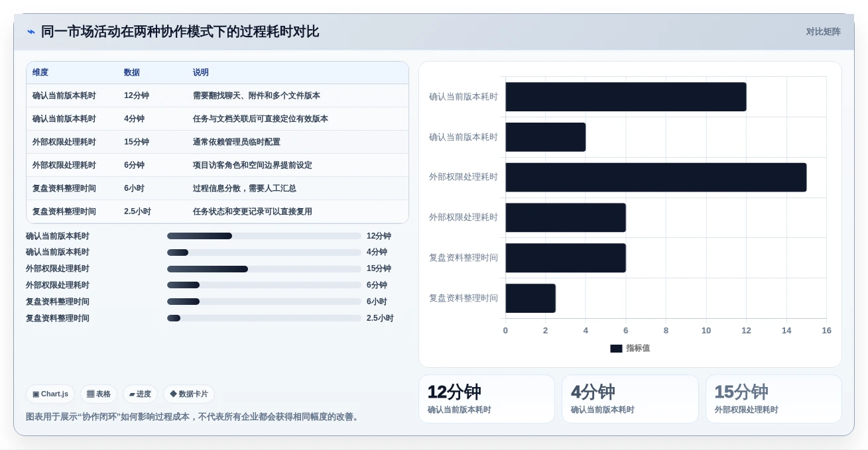Select the 数据卡片 chip
The image size is (868, 450).
pos(189,394)
